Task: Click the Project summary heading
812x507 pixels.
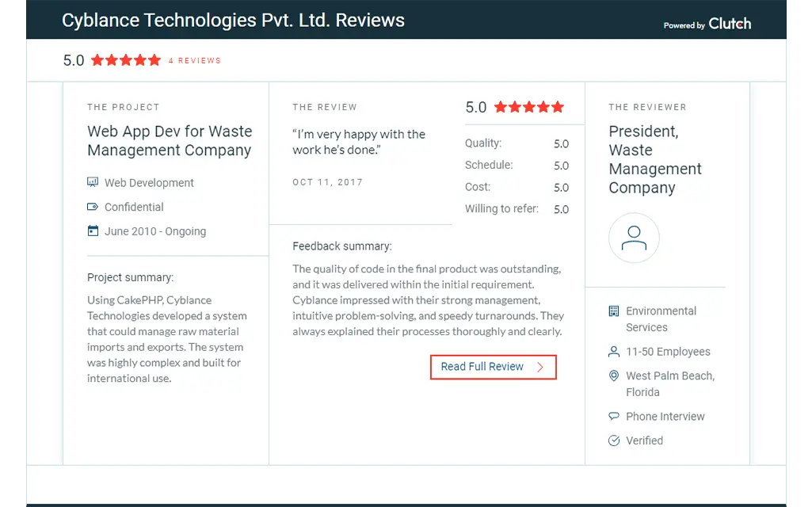Action: (130, 277)
